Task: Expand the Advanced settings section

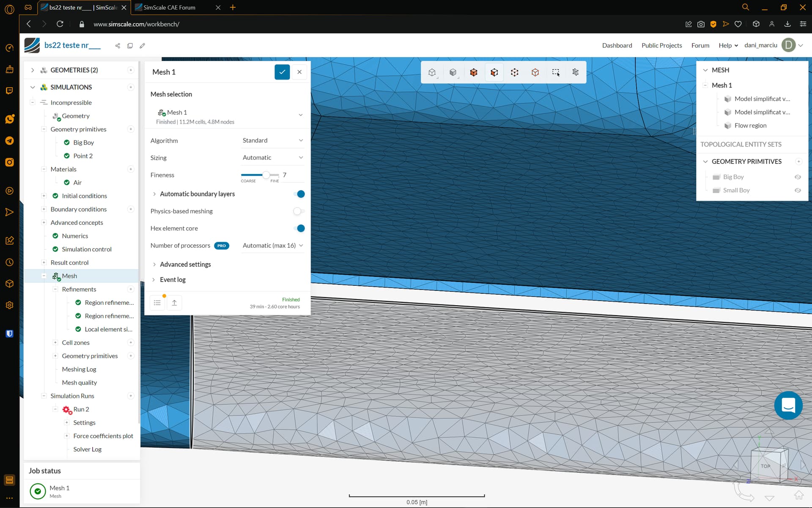Action: point(185,264)
